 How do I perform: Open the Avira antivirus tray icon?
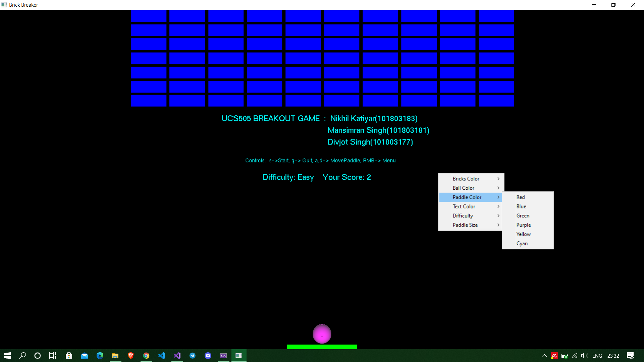coord(554,356)
